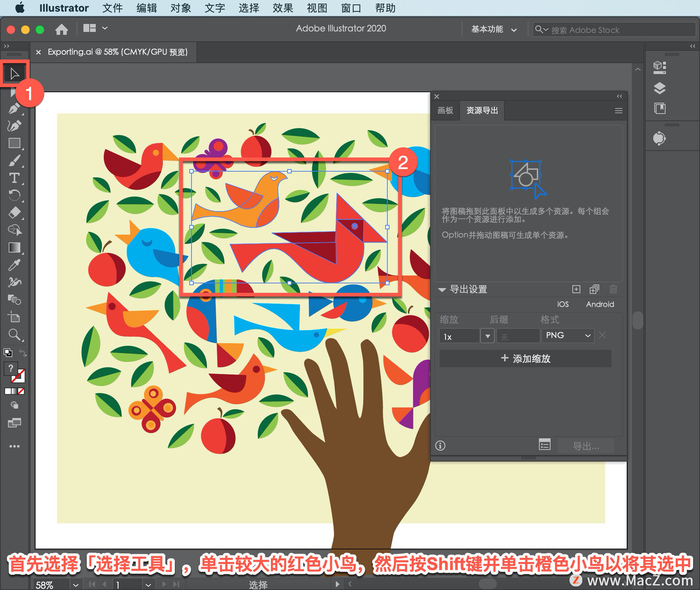Select the Gradient tool
Screen dimensions: 700x590
click(x=15, y=248)
